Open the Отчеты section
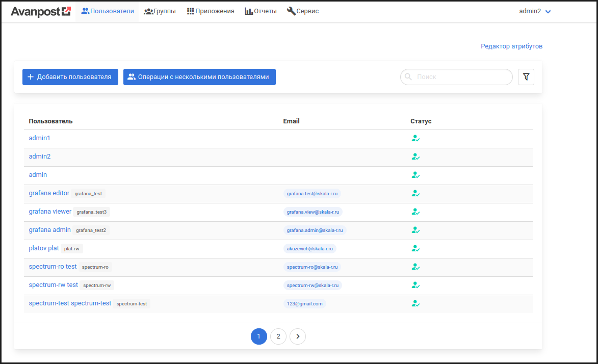 tap(261, 11)
